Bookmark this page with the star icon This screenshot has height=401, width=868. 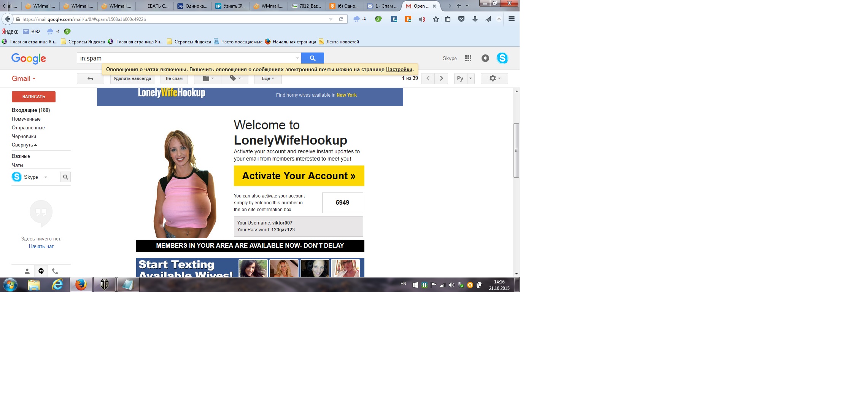click(x=436, y=19)
